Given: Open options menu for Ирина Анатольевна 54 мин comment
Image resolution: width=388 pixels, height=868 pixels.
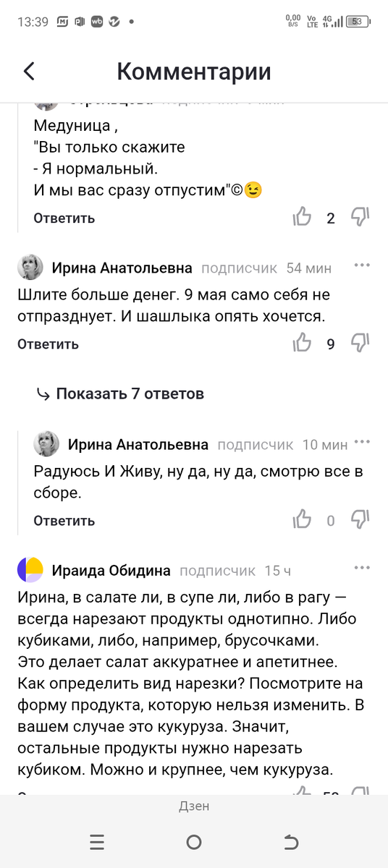Looking at the screenshot, I should (x=362, y=265).
